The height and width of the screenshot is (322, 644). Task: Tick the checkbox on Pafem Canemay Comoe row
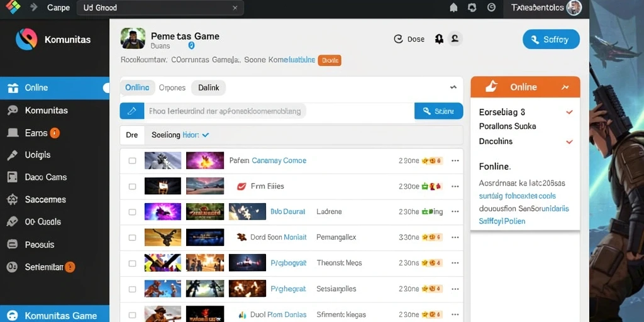tap(132, 160)
